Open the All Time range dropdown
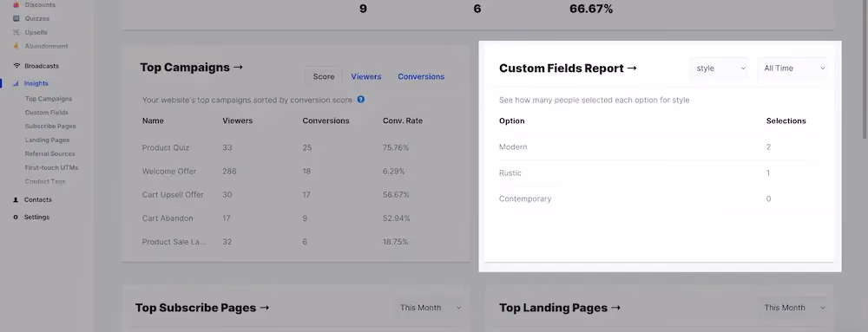Screen dimensions: 868x332 (792, 68)
